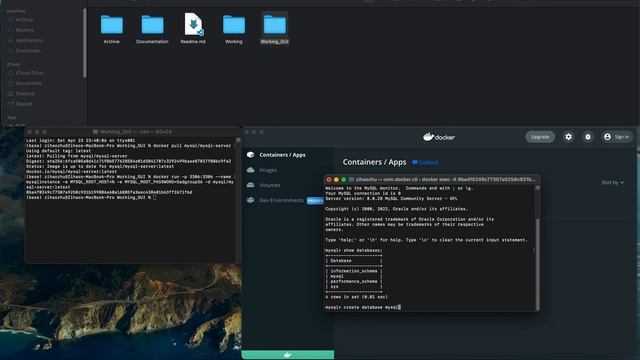Click the green Docker status bar whale
The height and width of the screenshot is (360, 640).
[x=288, y=355]
